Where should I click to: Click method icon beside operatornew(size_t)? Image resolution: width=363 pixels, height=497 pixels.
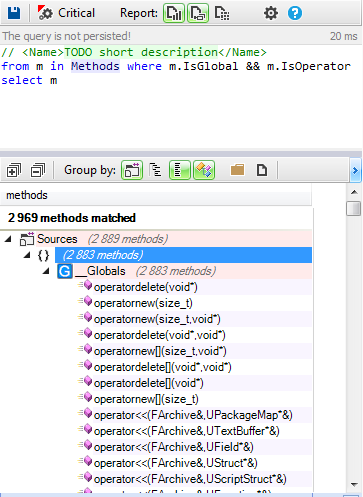(x=85, y=301)
